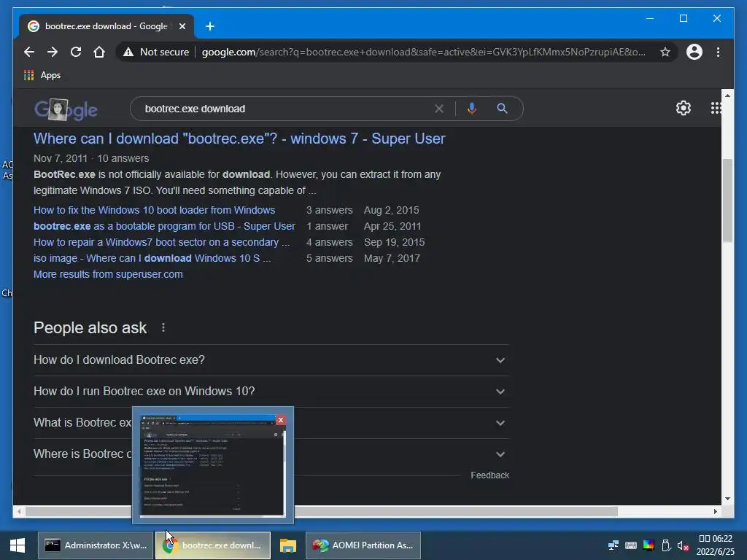Switch to AOMEI Partition Assistant
The height and width of the screenshot is (560, 747).
click(x=363, y=545)
